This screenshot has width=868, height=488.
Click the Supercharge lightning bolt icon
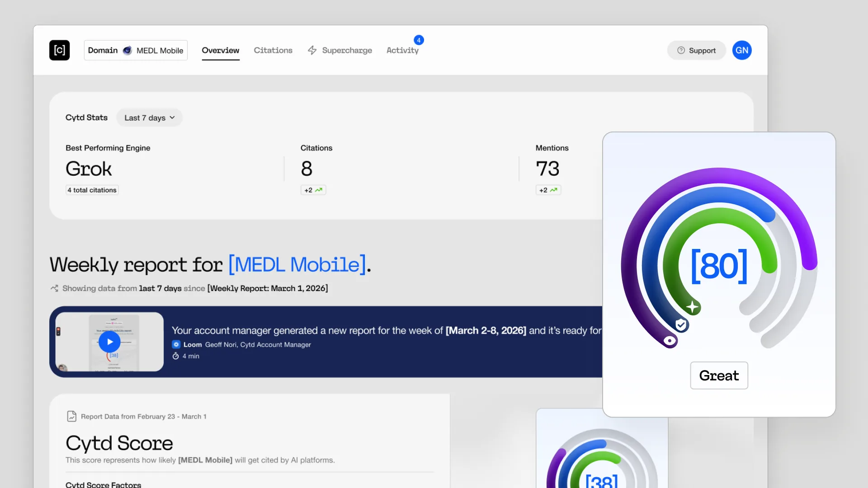point(312,50)
